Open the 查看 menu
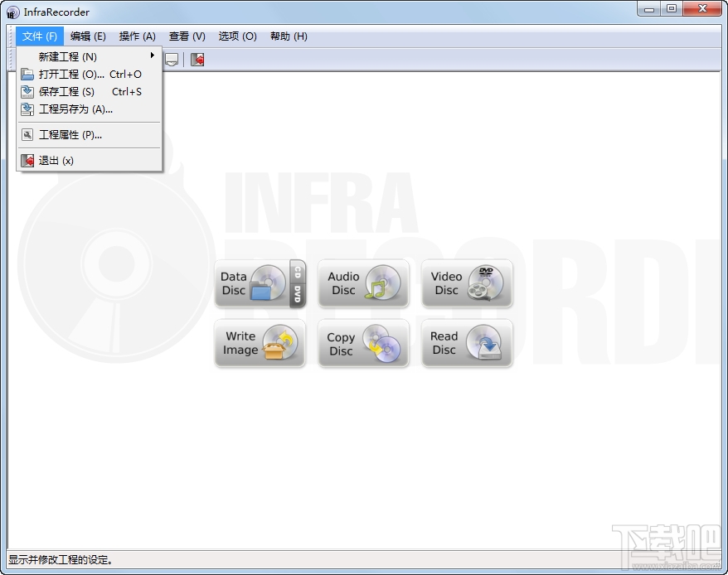 [x=187, y=36]
